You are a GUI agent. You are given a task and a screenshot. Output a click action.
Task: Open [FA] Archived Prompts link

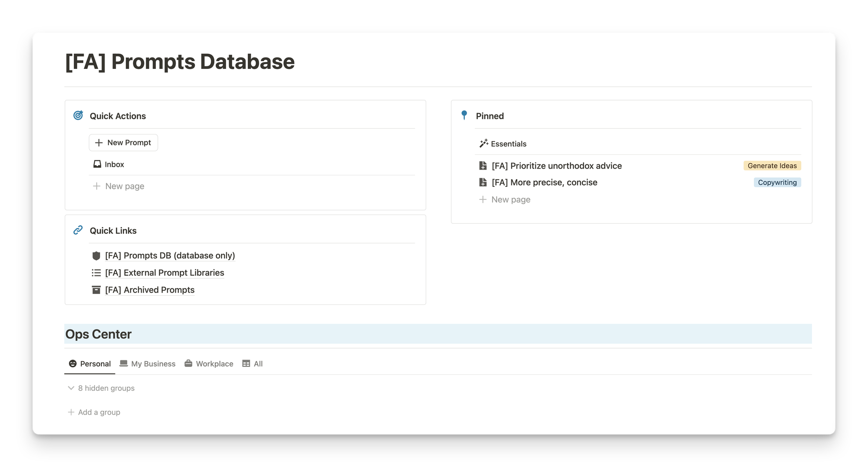(x=150, y=290)
